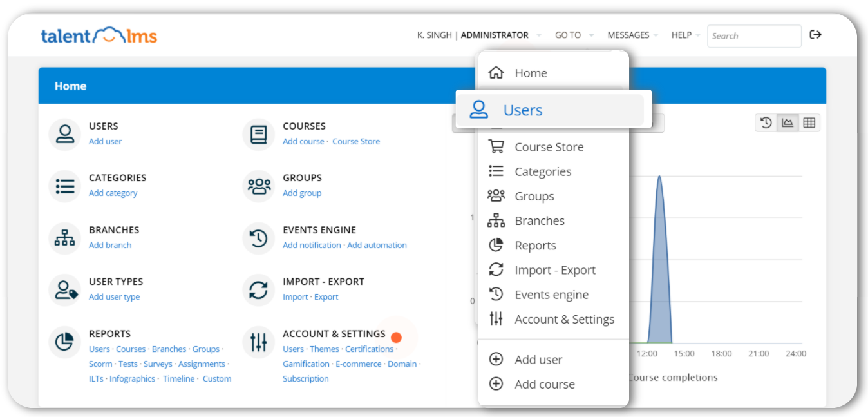Click the Course Store cart icon in menu

point(496,147)
